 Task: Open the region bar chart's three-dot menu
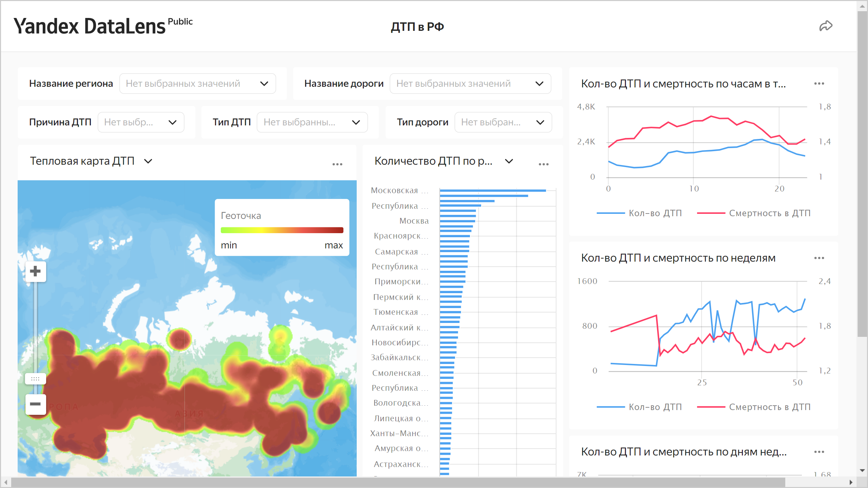(544, 164)
